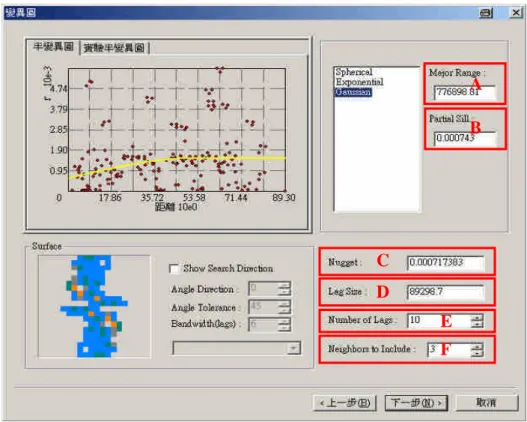Viewport: 527px width, 422px height.
Task: Select the Gaussian model
Action: (x=353, y=92)
